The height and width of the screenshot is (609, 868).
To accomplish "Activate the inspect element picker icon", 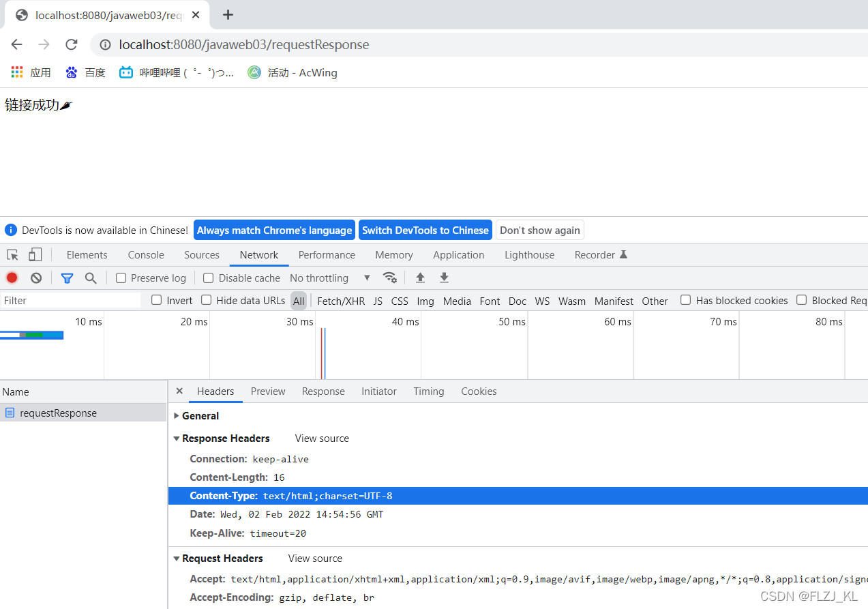I will coord(12,255).
